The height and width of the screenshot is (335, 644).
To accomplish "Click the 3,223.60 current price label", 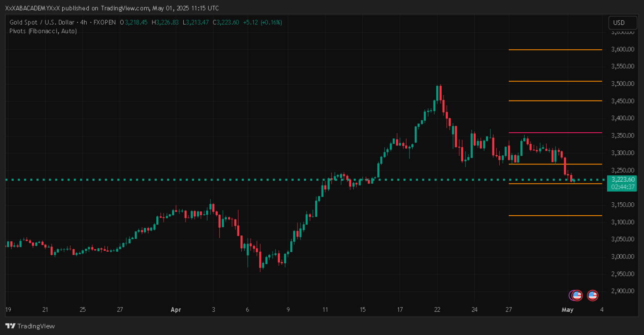I will pos(623,180).
